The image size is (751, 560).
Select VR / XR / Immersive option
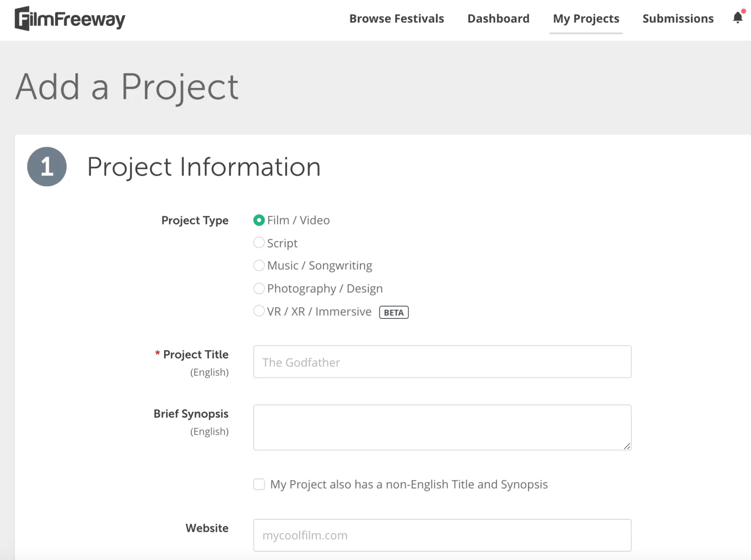(x=259, y=311)
